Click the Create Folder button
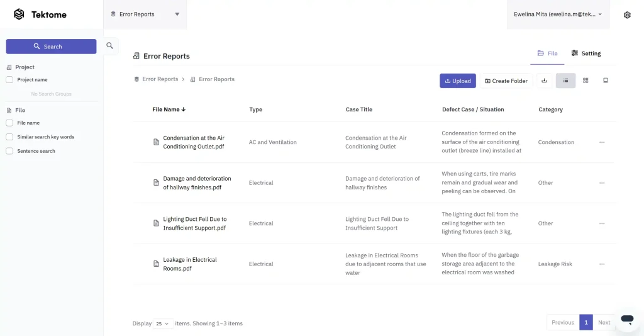Image resolution: width=644 pixels, height=336 pixels. point(506,81)
